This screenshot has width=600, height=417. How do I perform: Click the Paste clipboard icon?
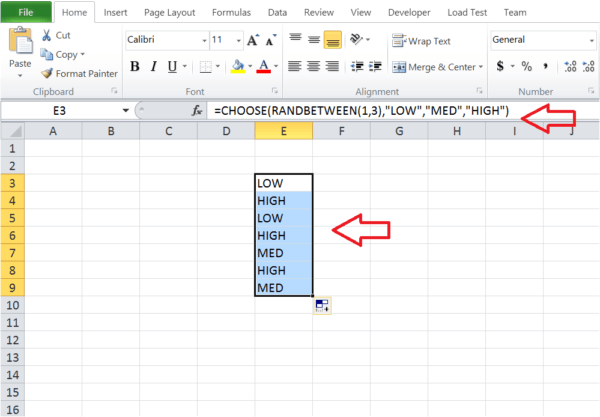tap(20, 41)
